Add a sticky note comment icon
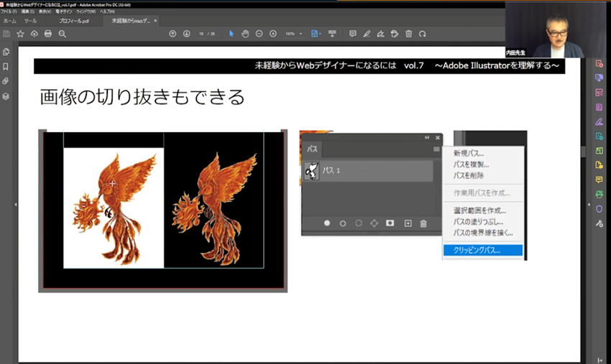The image size is (611, 364). (x=353, y=34)
